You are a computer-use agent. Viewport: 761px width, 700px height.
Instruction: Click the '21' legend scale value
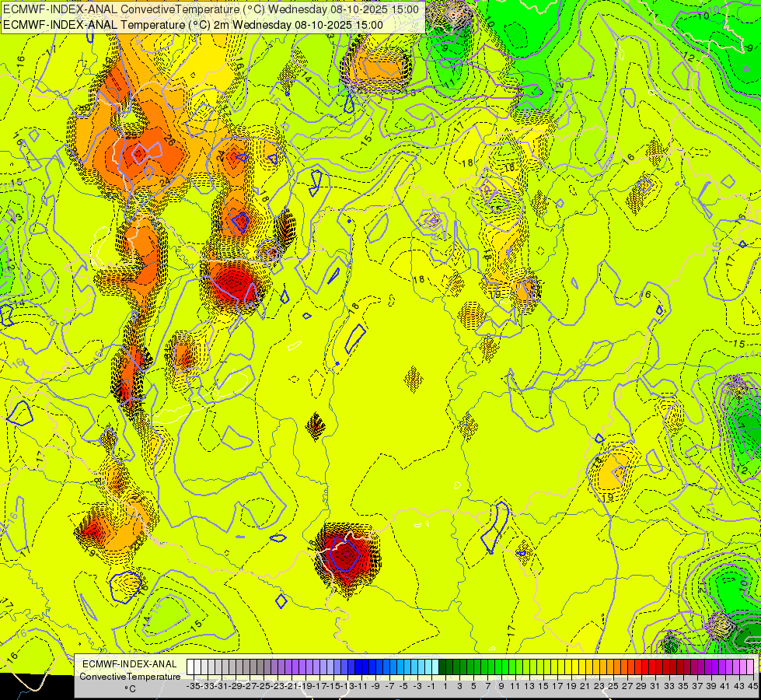(x=585, y=686)
